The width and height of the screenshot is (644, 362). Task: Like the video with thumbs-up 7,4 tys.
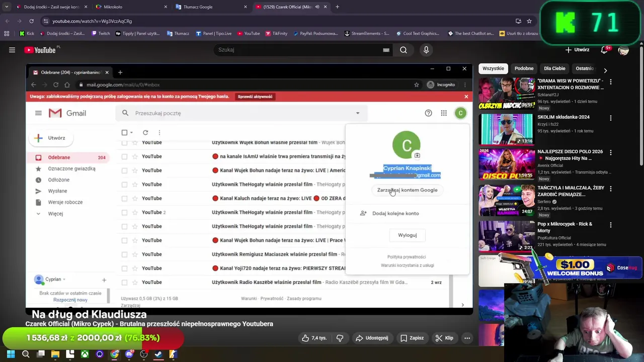314,338
